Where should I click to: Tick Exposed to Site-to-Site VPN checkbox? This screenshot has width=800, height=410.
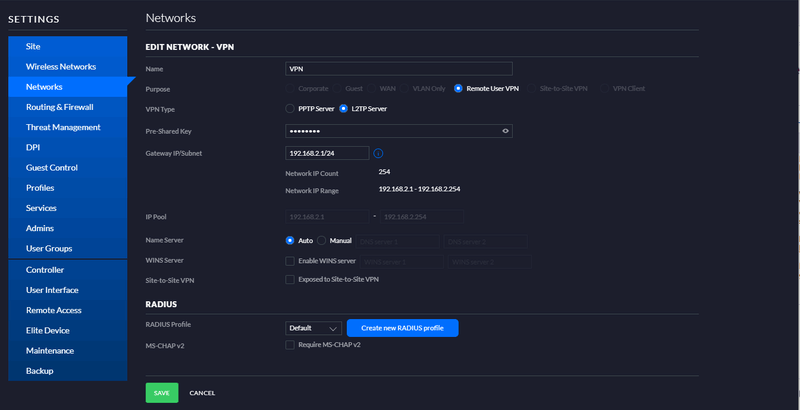click(x=290, y=279)
